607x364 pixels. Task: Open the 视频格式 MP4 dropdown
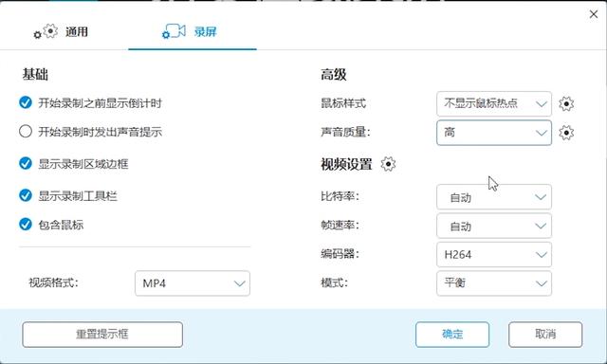click(x=193, y=283)
